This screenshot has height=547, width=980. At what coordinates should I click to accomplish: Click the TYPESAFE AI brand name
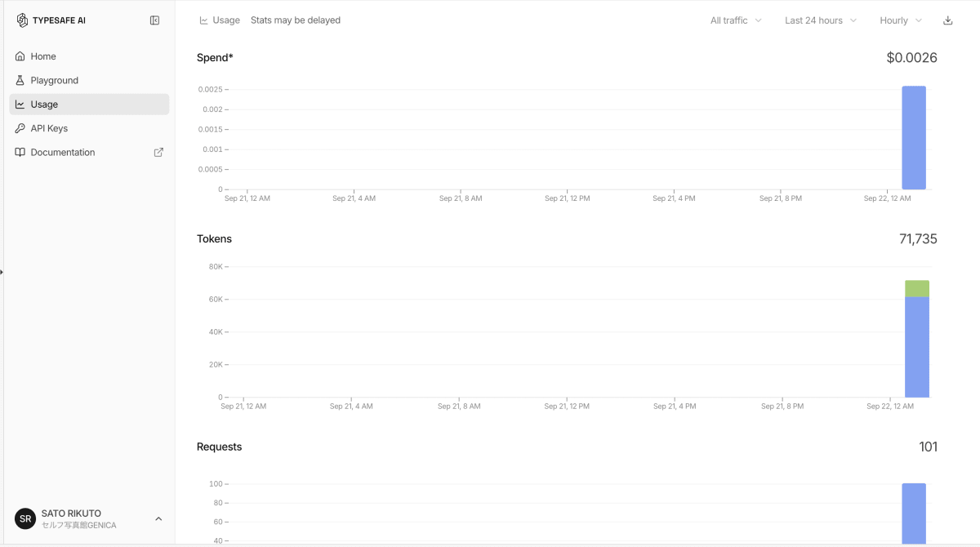click(x=59, y=20)
